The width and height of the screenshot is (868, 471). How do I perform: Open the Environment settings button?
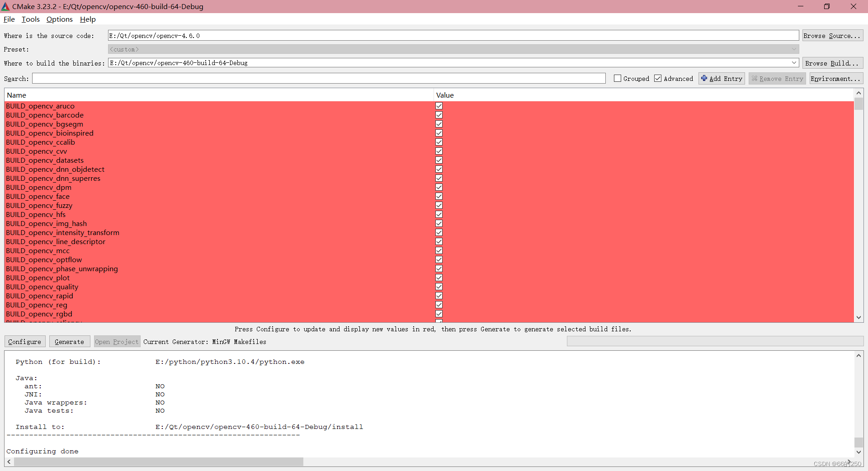point(836,79)
